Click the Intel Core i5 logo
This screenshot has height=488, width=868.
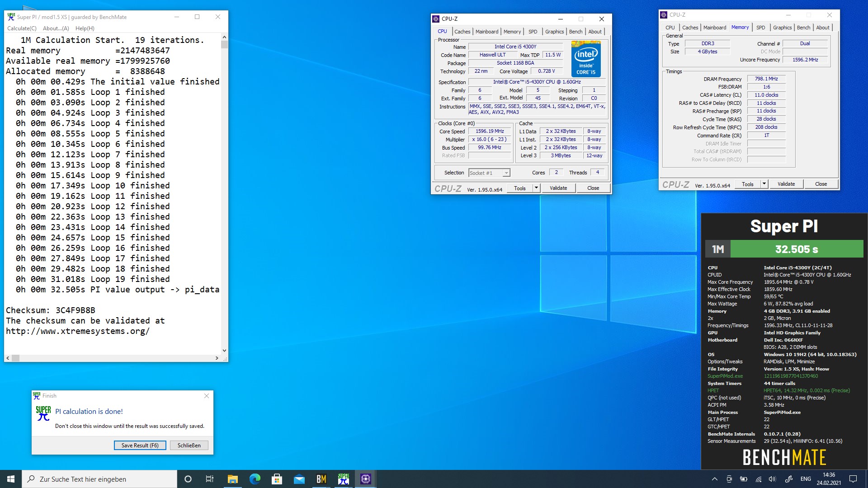(586, 59)
